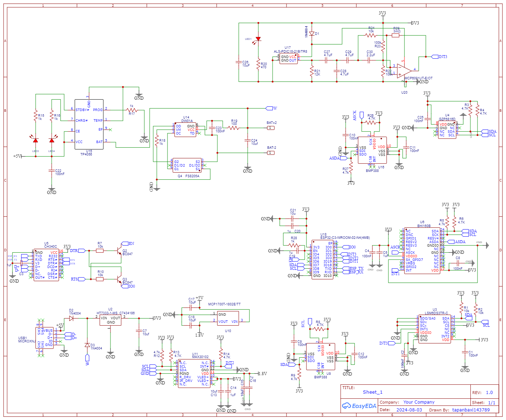Select the ESP32-C3-WROOM module U18
Viewport: 506px width, 420px height.
322,259
